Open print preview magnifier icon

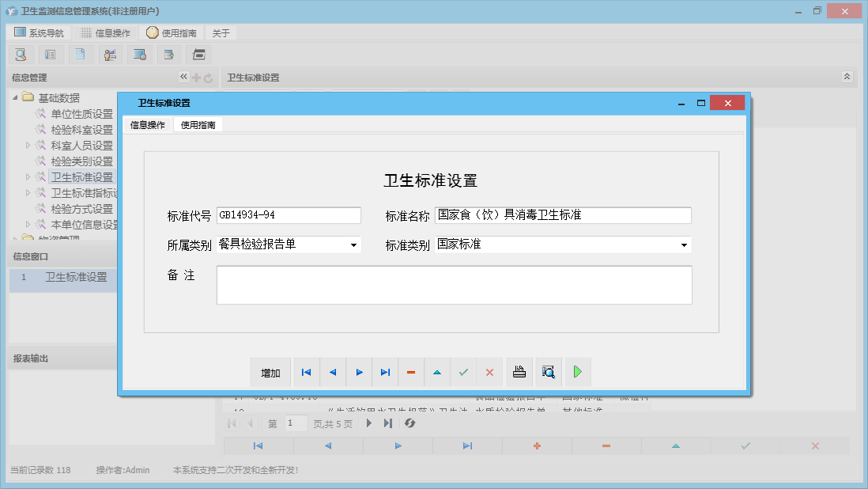(548, 372)
